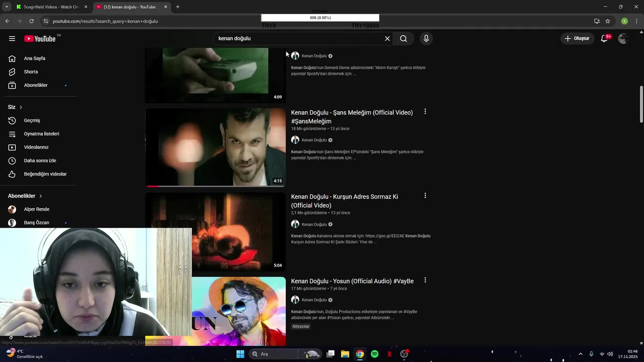Viewport: 644px width, 362px height.
Task: Open options menu for Kurşun Adres video
Action: pyautogui.click(x=425, y=196)
